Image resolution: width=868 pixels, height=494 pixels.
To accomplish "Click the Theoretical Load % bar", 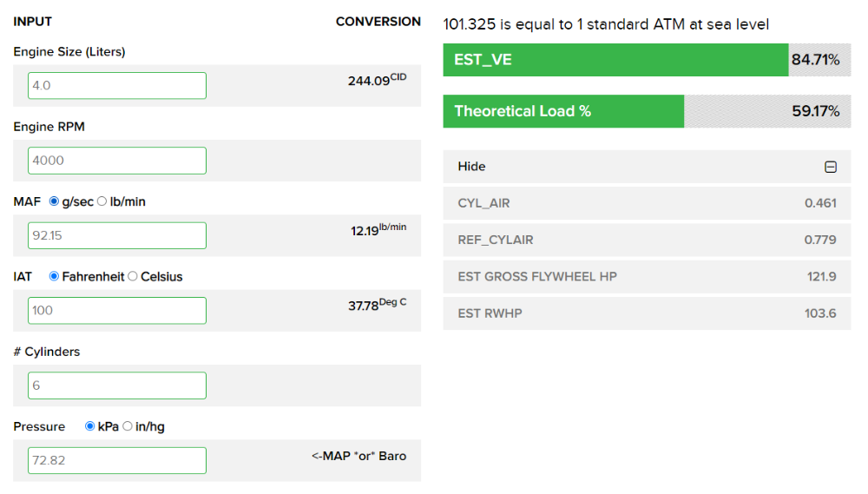I will 563,111.
